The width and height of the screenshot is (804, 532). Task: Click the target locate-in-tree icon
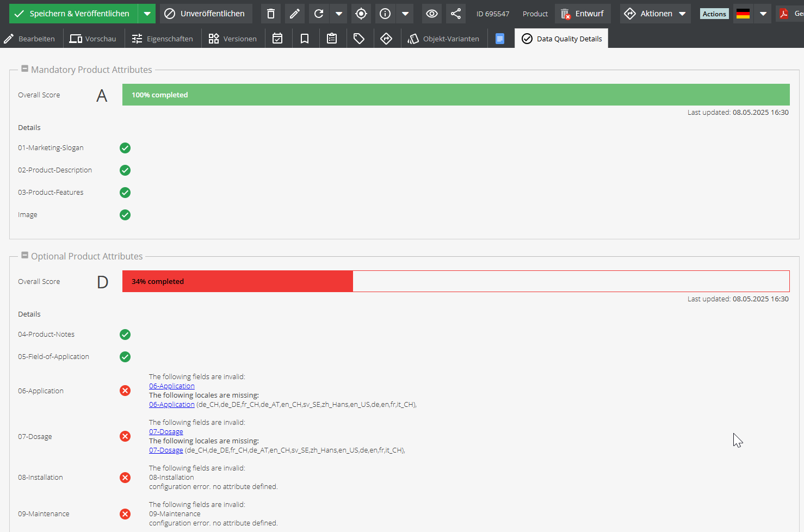click(x=361, y=14)
